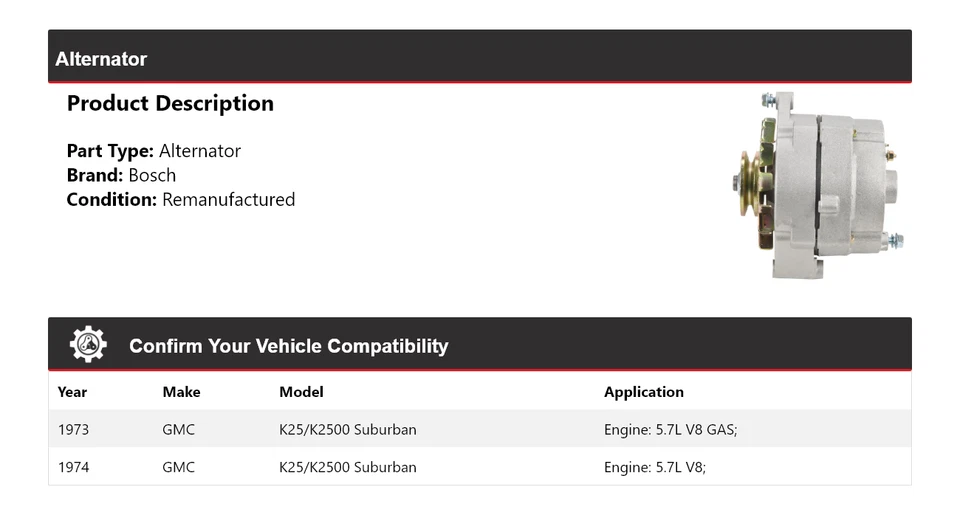Select the Model column header
The height and width of the screenshot is (515, 960).
(x=301, y=392)
